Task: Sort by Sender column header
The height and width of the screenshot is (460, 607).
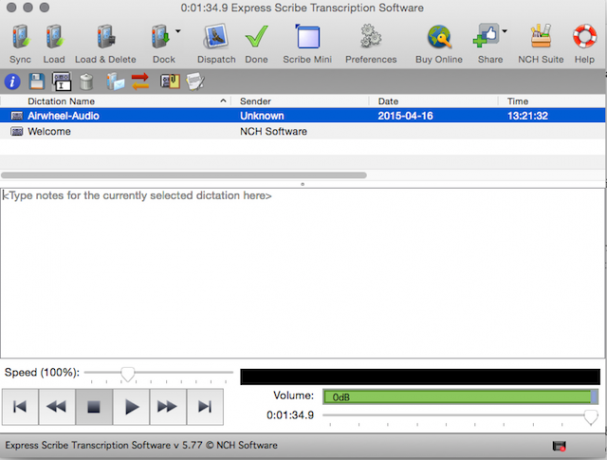Action: coord(255,101)
